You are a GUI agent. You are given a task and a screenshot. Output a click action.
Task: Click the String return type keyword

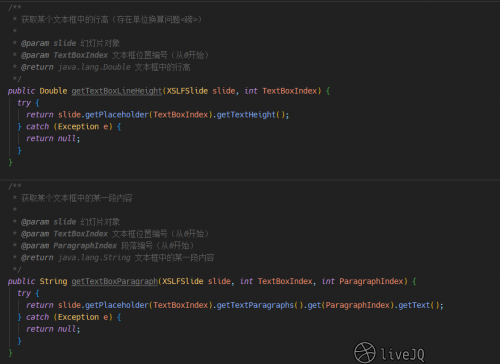[53, 281]
